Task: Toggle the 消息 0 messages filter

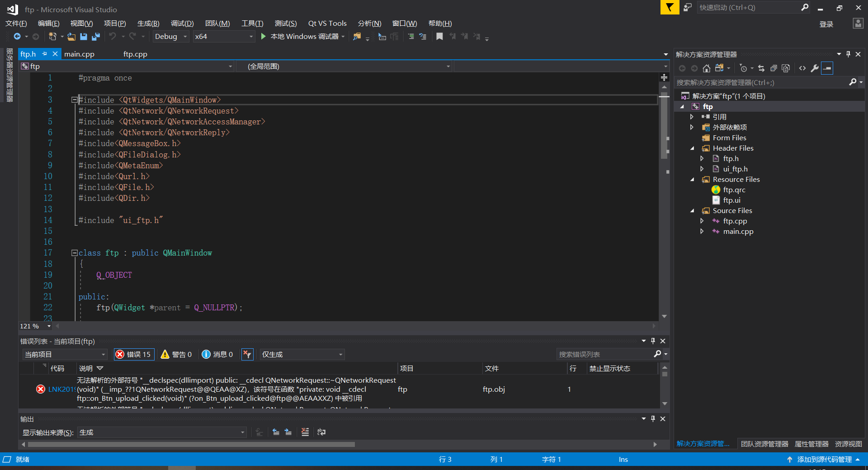Action: click(x=217, y=354)
